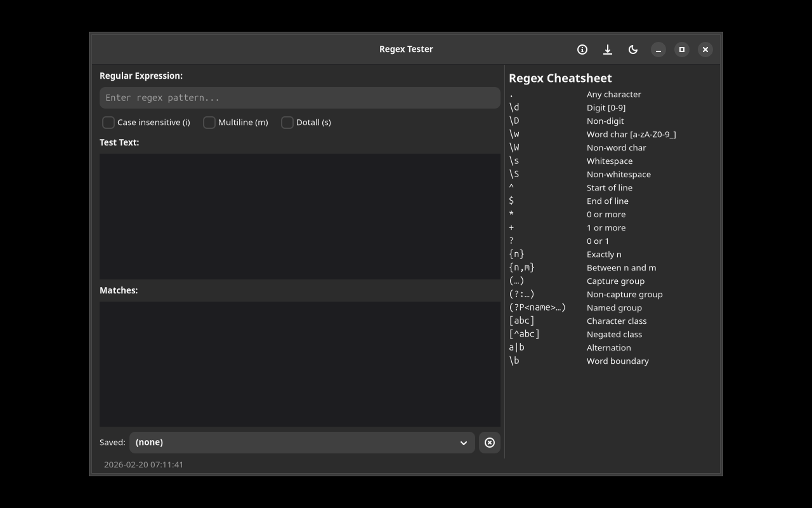Open the info/about icon in header
Viewport: 812px width, 508px height.
pyautogui.click(x=582, y=50)
